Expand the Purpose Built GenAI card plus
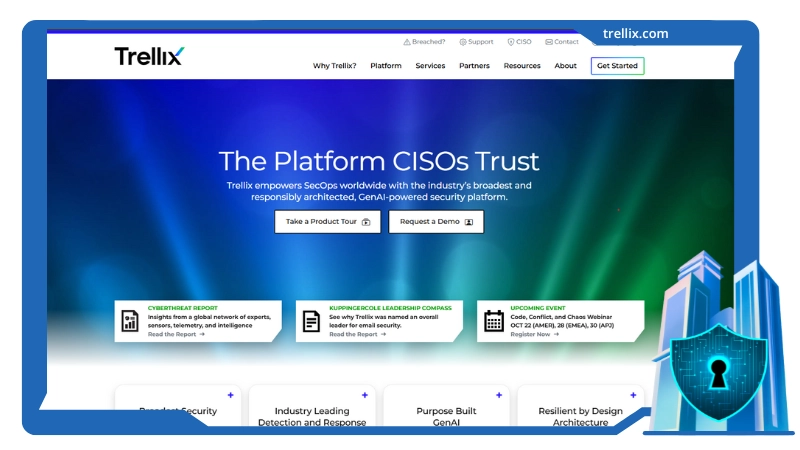 [x=499, y=395]
